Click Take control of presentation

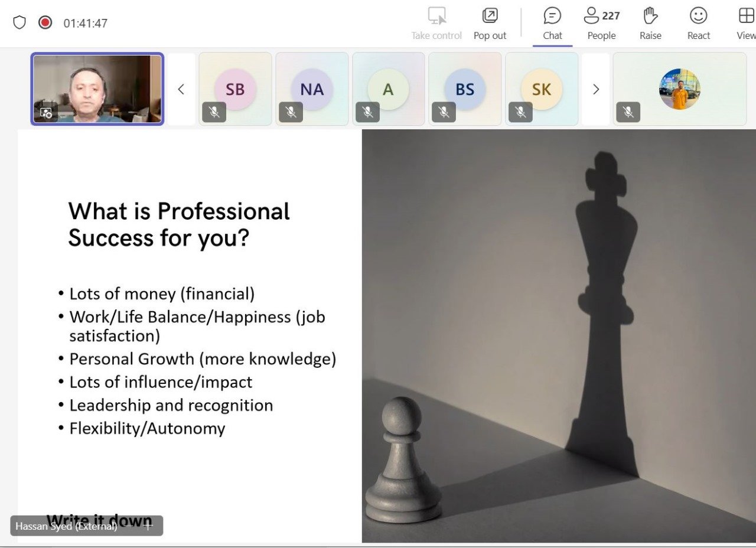pyautogui.click(x=436, y=24)
